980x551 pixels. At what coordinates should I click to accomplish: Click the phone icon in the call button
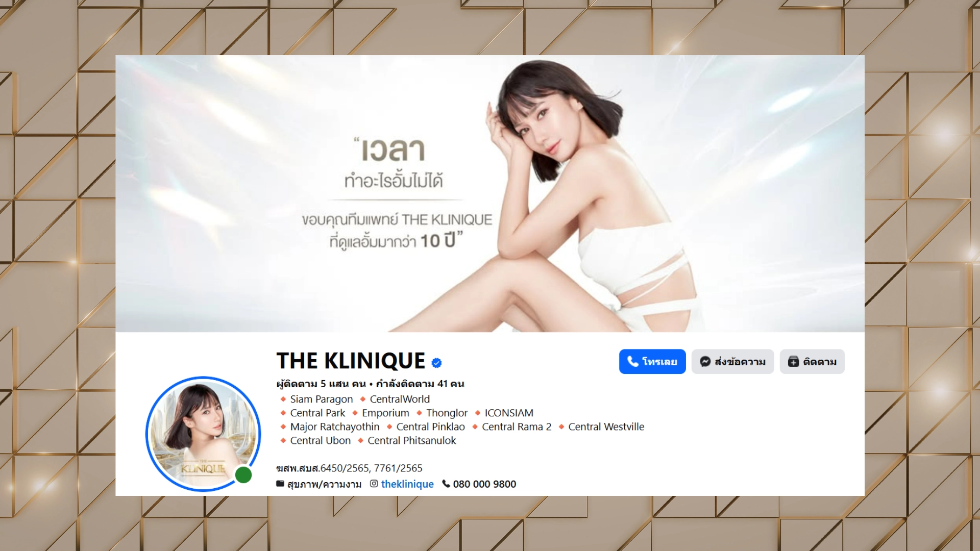pyautogui.click(x=633, y=361)
